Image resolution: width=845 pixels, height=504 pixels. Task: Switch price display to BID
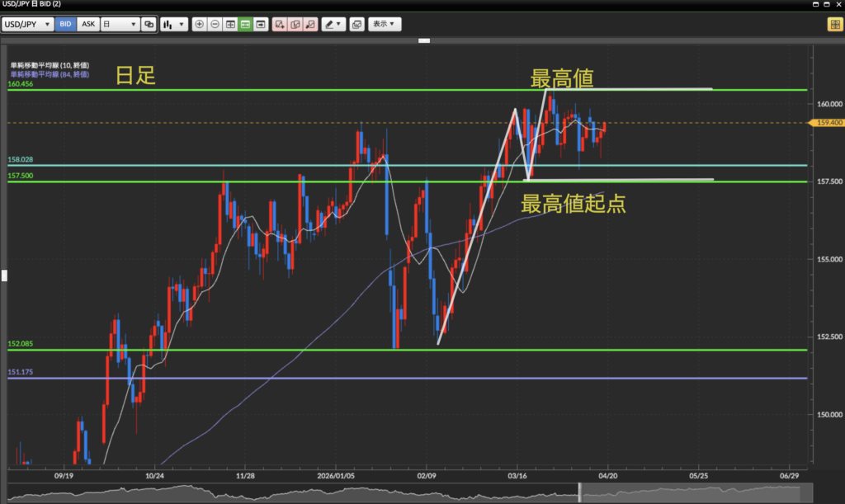pyautogui.click(x=66, y=25)
